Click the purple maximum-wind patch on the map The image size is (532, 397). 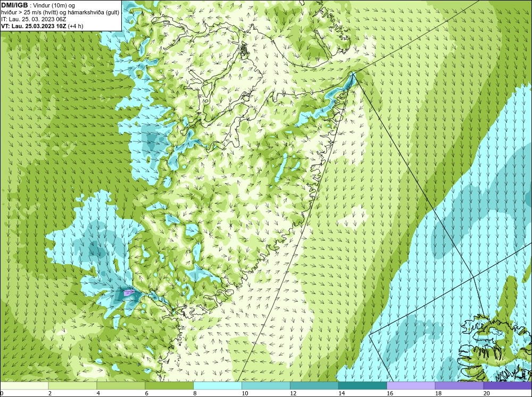[128, 292]
